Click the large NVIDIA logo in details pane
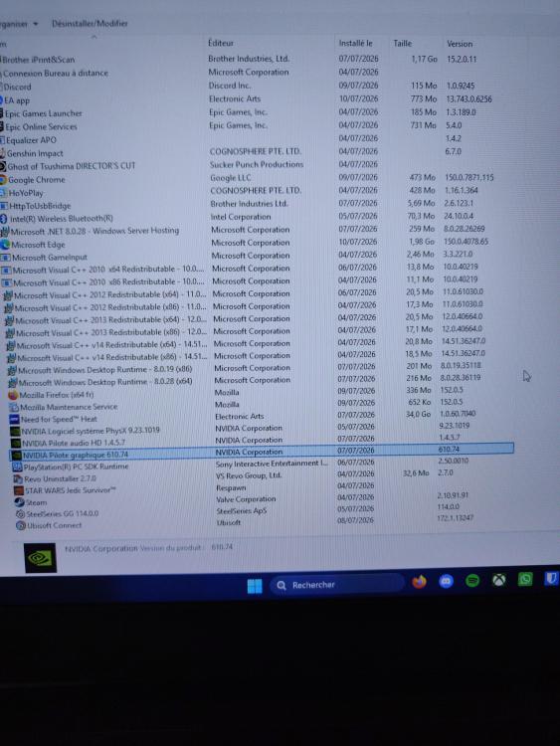The width and height of the screenshot is (560, 746). [41, 557]
